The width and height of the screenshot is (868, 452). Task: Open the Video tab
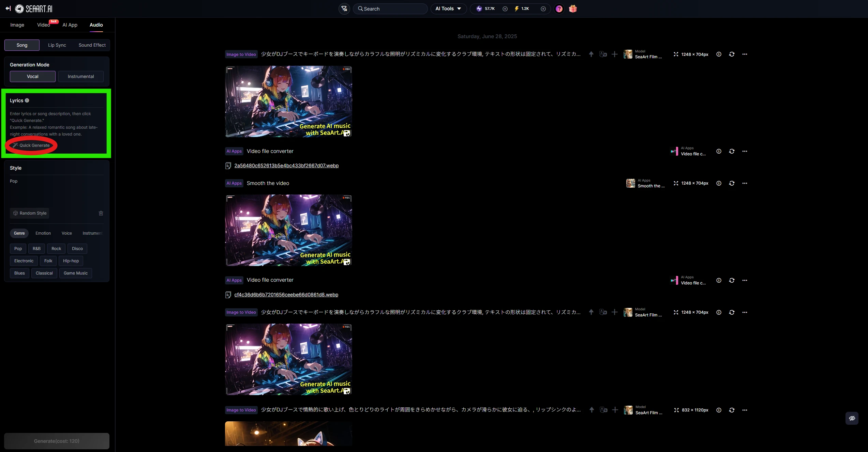tap(43, 25)
